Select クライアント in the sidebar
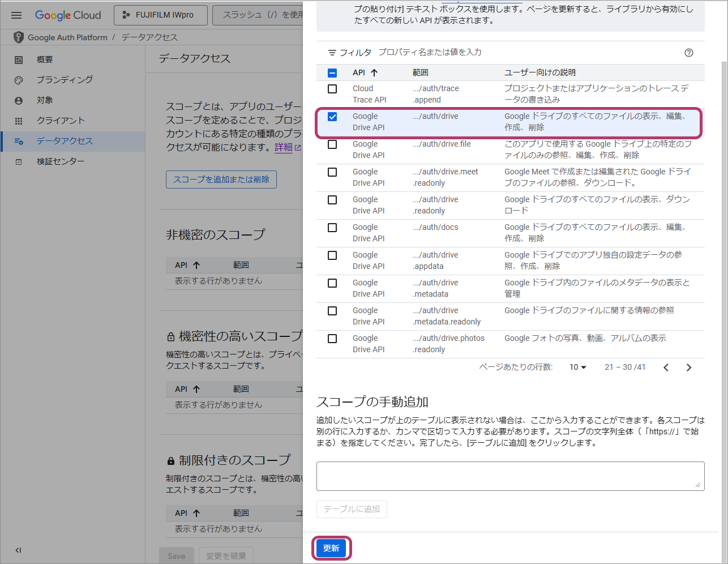This screenshot has height=564, width=728. (x=61, y=121)
